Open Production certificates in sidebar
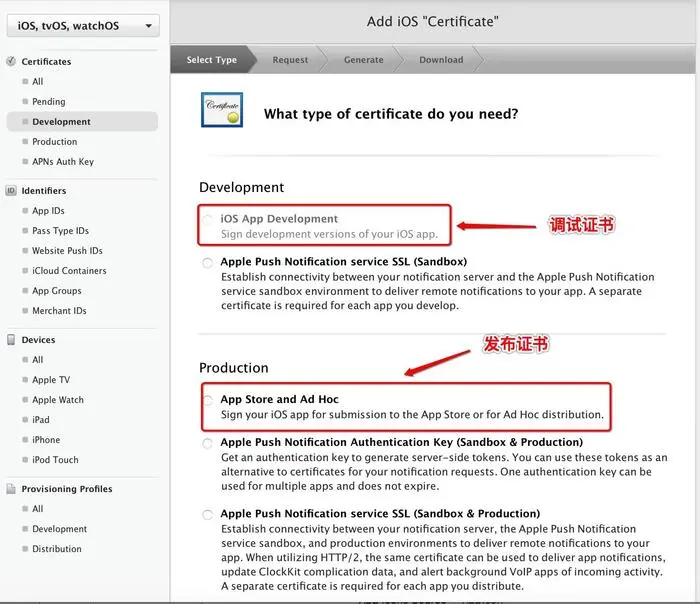 tap(54, 142)
